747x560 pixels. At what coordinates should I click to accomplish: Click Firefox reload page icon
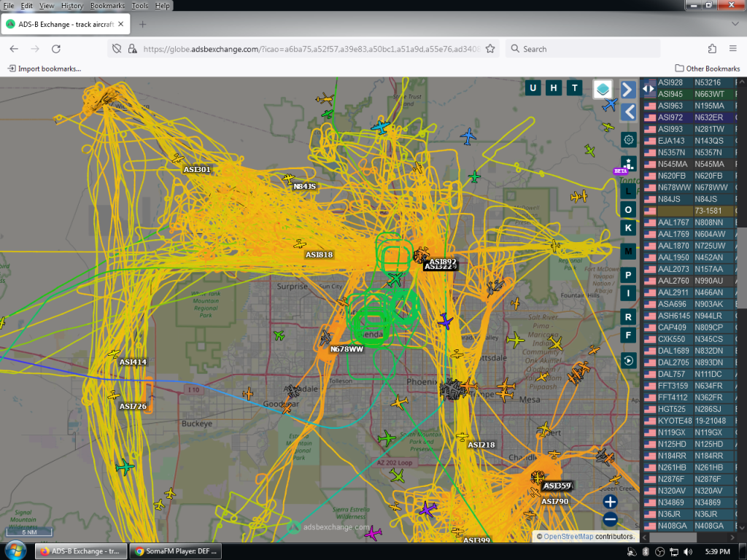coord(55,49)
